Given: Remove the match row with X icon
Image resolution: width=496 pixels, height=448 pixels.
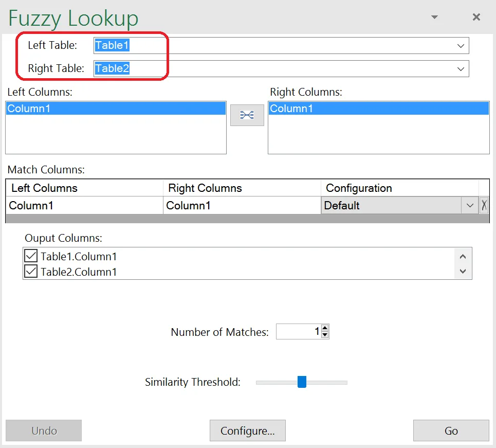Looking at the screenshot, I should pyautogui.click(x=484, y=205).
